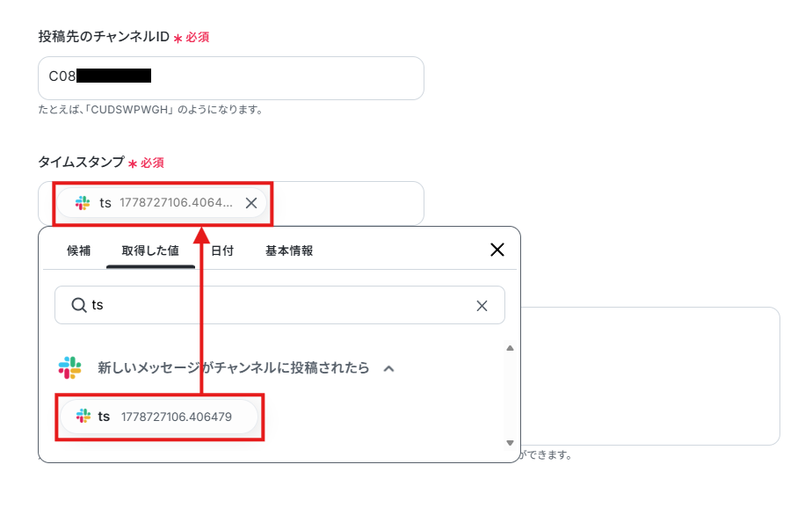This screenshot has width=812, height=508.
Task: Choose the ts 1778727106.406479 value
Action: 159,417
